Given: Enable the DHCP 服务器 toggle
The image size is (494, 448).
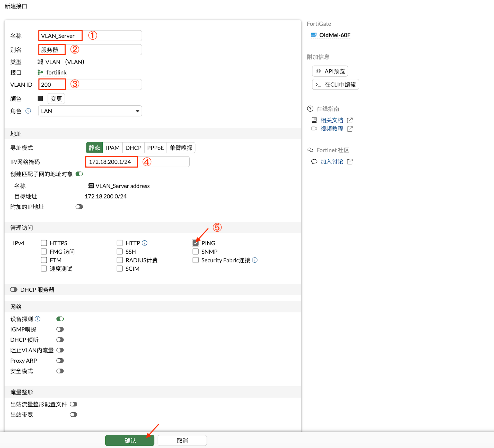Looking at the screenshot, I should click(x=14, y=289).
